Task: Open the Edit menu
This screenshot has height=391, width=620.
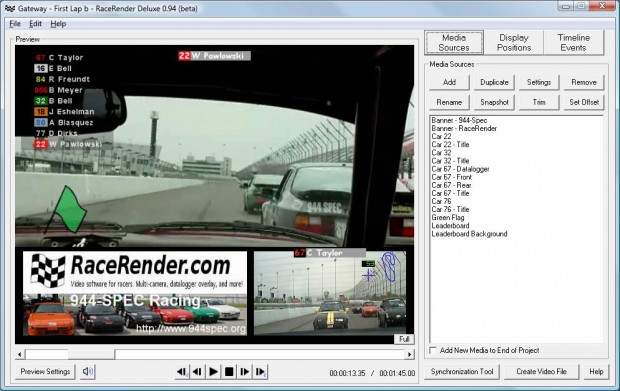Action: pyautogui.click(x=35, y=24)
